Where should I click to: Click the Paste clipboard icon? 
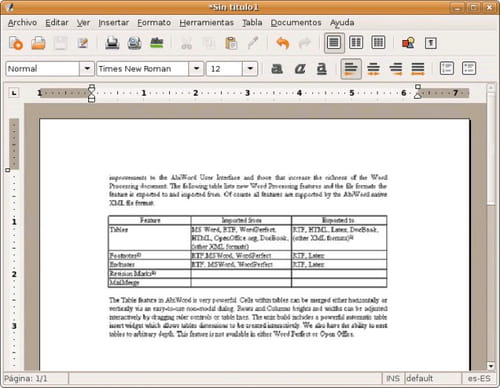click(231, 43)
